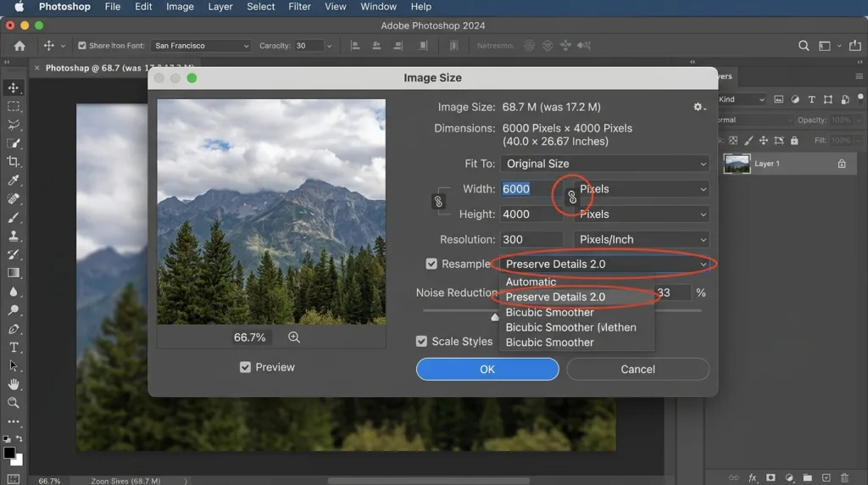Select the Lasso tool
Image resolution: width=868 pixels, height=485 pixels.
coord(14,125)
